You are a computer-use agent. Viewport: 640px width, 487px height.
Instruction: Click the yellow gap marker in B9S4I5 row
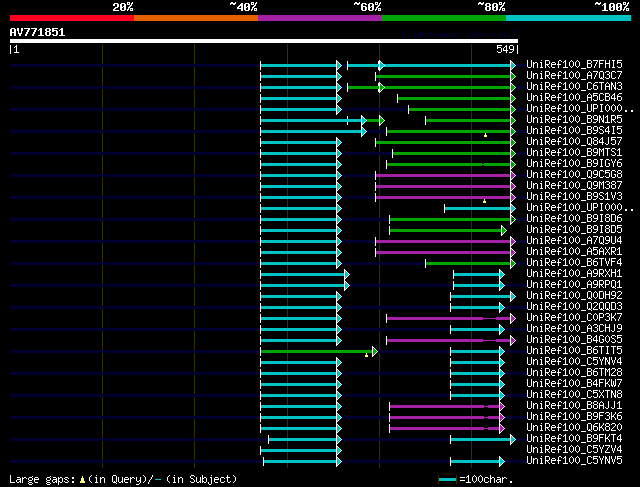[x=485, y=135]
